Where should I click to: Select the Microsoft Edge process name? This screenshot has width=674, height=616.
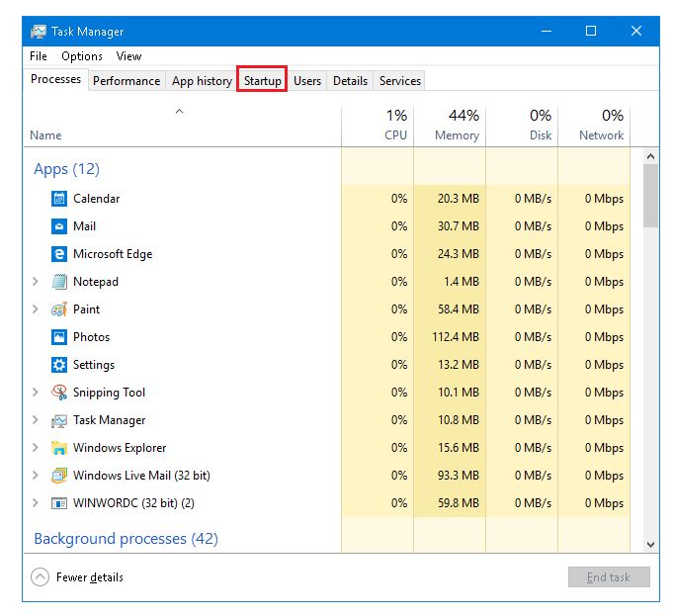tap(113, 254)
